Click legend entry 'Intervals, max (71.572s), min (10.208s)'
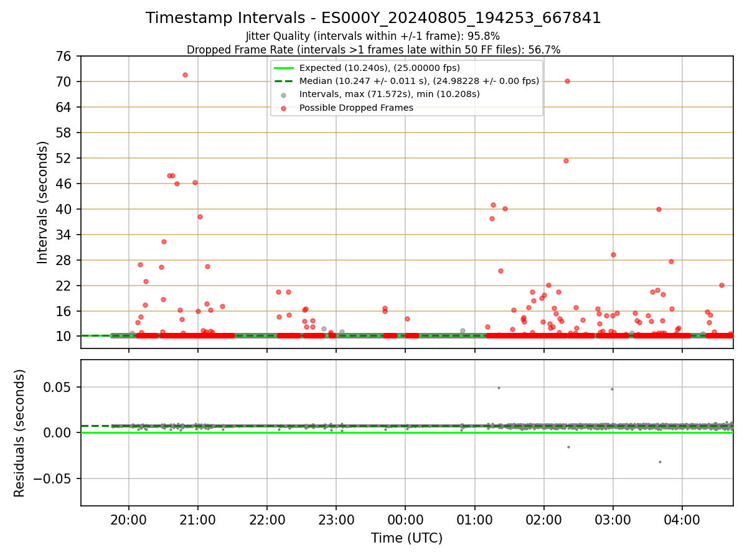 [390, 95]
